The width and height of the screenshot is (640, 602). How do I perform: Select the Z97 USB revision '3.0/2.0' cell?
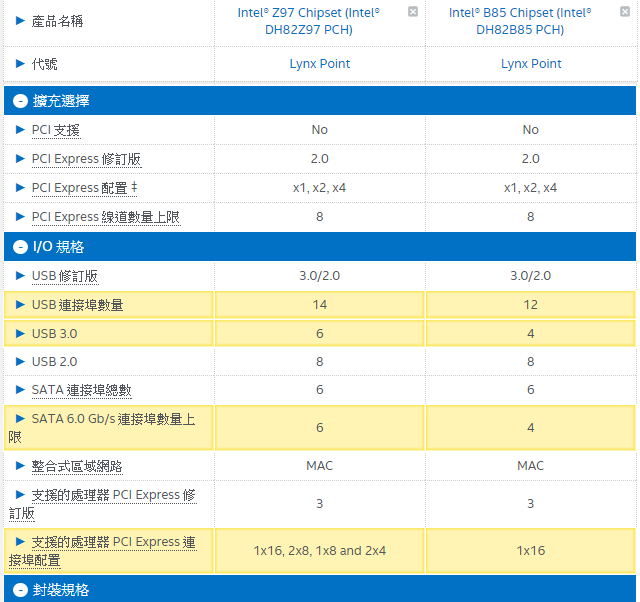tap(320, 276)
